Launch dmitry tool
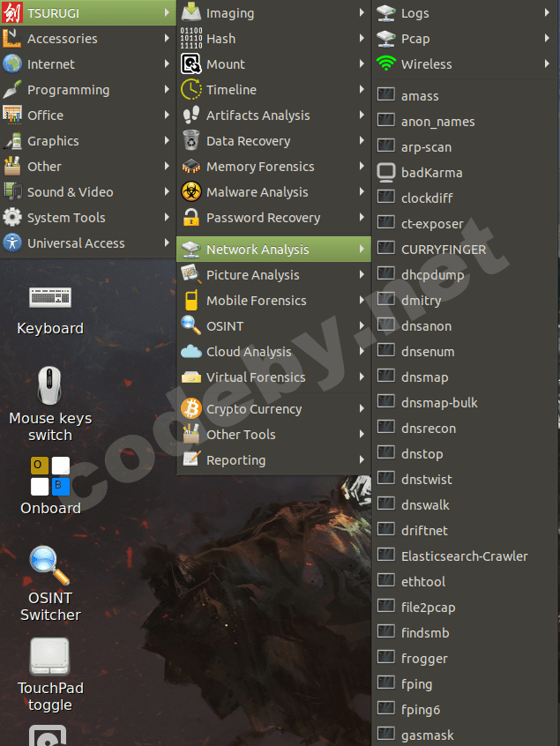 [x=465, y=301]
